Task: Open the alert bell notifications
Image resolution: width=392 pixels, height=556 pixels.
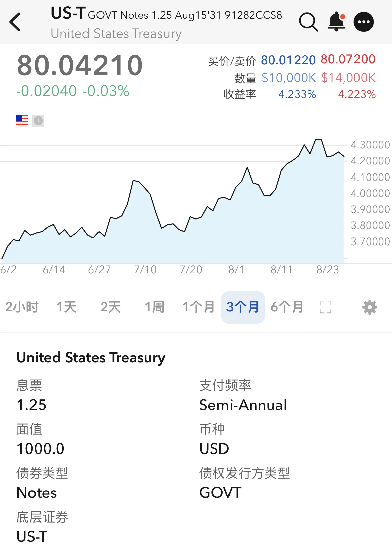Action: click(336, 22)
